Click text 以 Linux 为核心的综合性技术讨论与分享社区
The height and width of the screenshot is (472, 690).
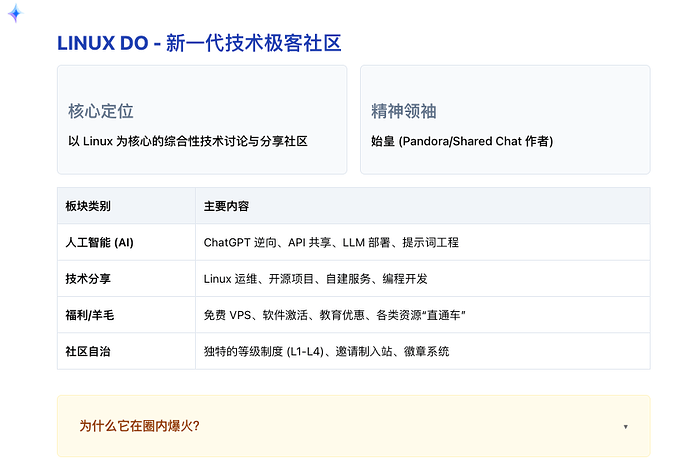tap(188, 141)
